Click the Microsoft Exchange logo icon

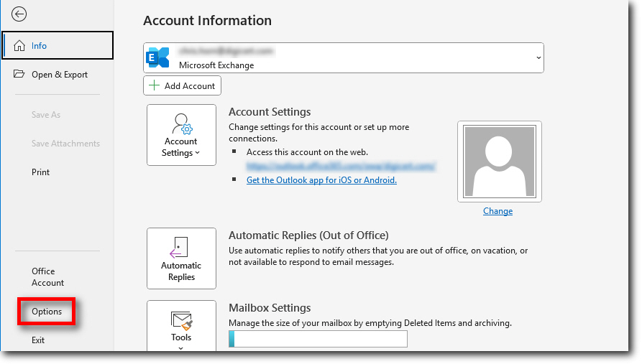pyautogui.click(x=157, y=57)
